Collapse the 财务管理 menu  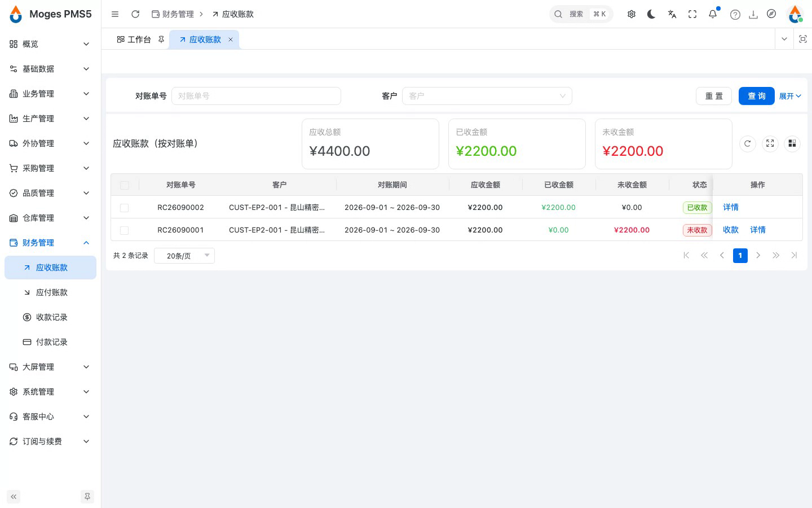point(50,243)
